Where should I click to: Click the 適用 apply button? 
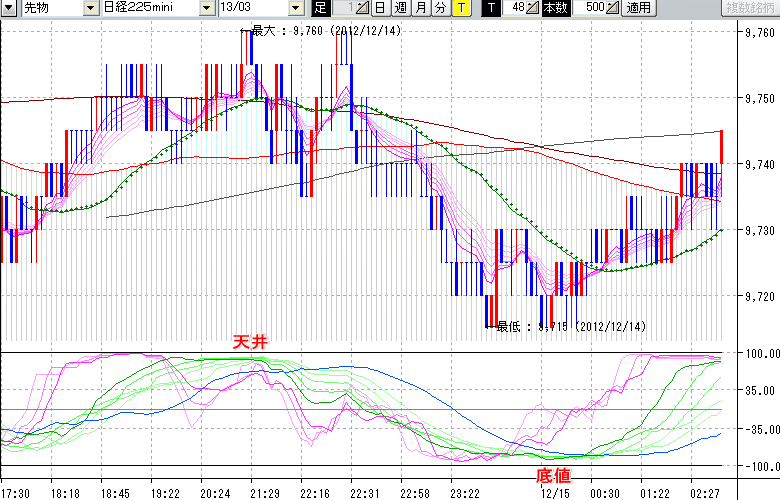point(639,8)
